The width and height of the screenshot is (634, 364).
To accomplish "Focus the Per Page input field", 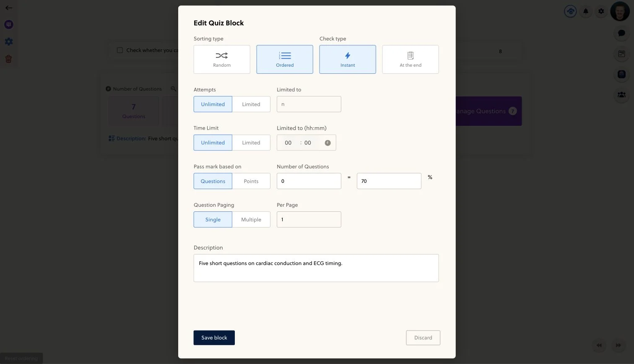I will (309, 220).
